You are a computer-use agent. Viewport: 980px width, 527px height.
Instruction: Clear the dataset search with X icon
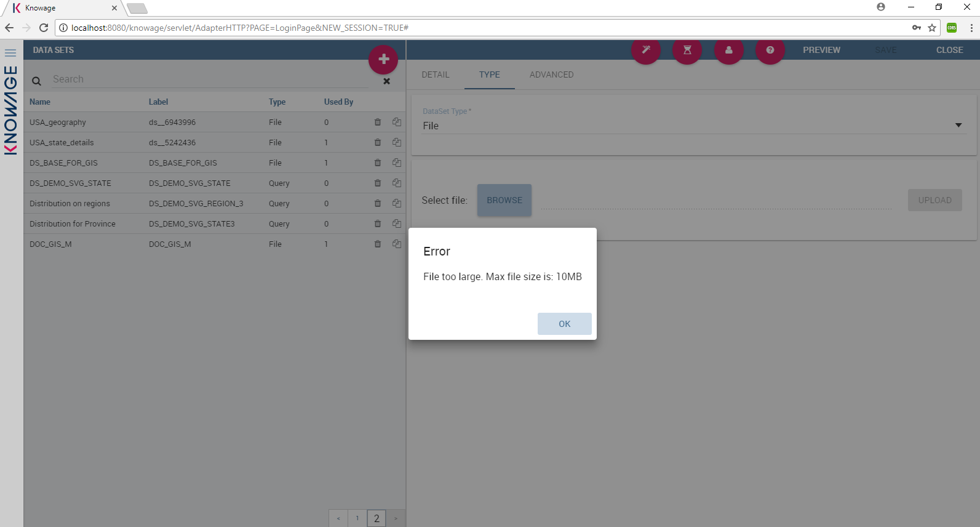[386, 81]
